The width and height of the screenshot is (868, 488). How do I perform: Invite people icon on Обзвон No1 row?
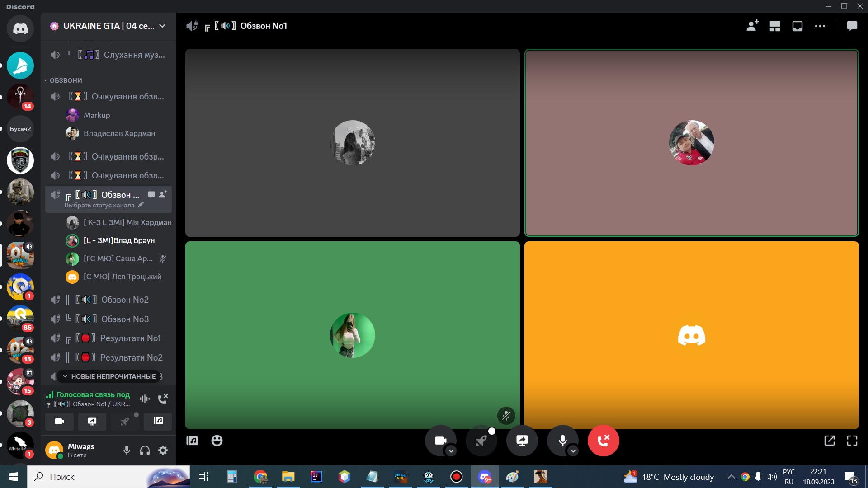tap(163, 194)
